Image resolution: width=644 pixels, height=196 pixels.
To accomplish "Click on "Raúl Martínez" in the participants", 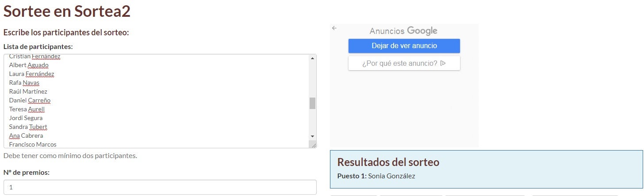I will (28, 91).
